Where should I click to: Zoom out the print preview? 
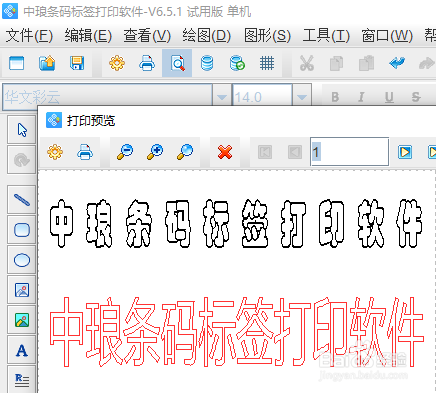125,152
